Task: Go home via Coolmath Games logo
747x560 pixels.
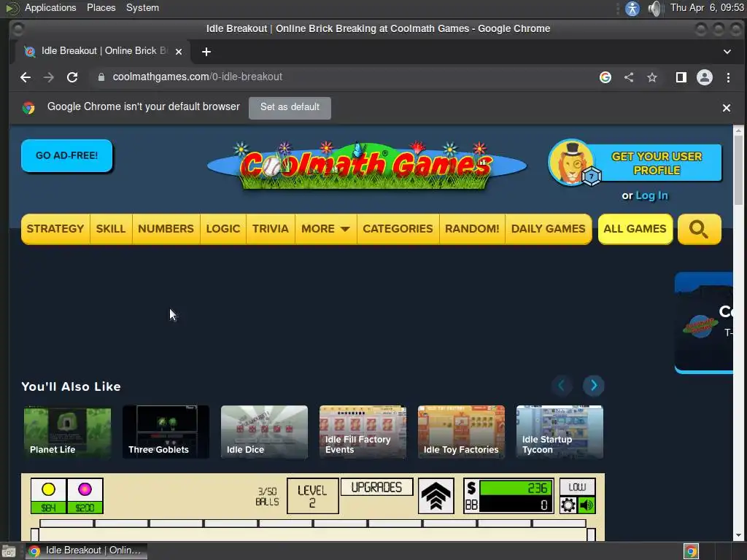Action: point(367,166)
